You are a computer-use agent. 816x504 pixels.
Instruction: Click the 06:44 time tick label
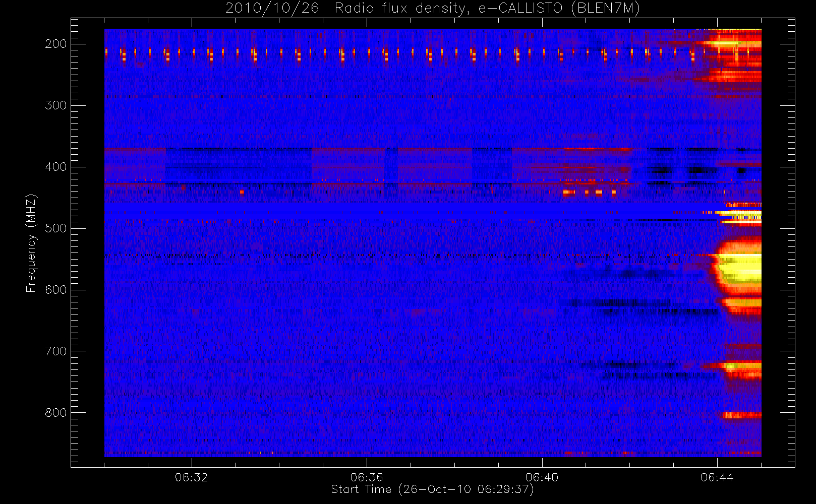717,477
